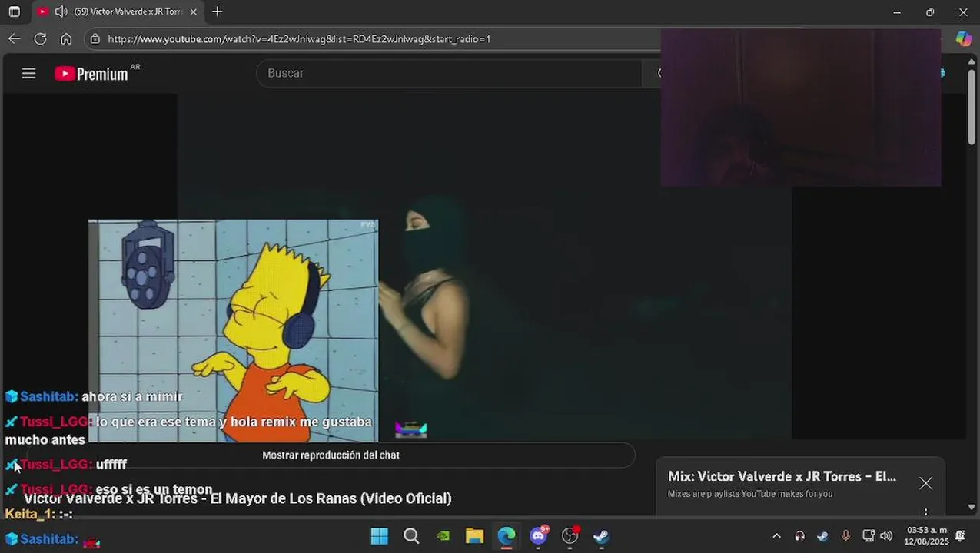Switch to Microsoft Edge in taskbar
This screenshot has width=980, height=553.
(x=507, y=536)
